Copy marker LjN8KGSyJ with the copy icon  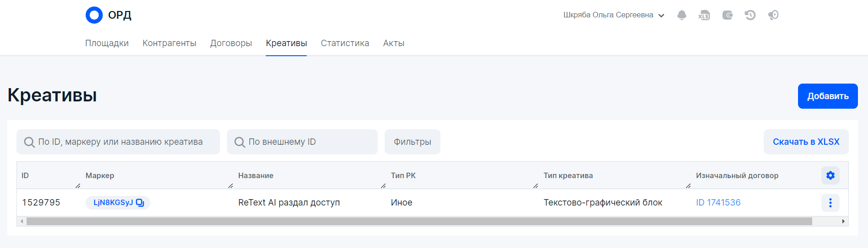(x=140, y=203)
